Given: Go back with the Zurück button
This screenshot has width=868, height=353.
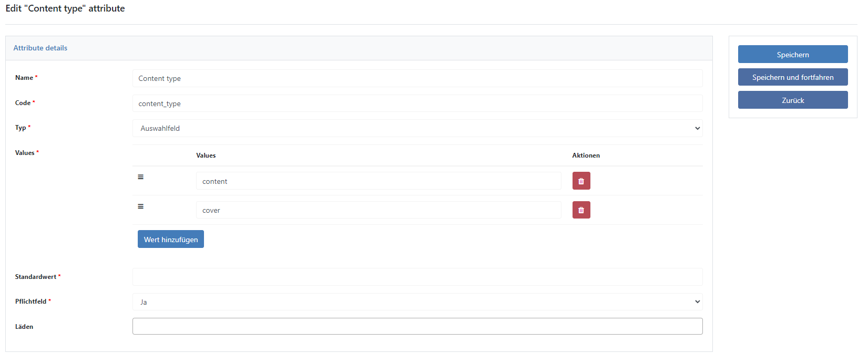Looking at the screenshot, I should [793, 100].
